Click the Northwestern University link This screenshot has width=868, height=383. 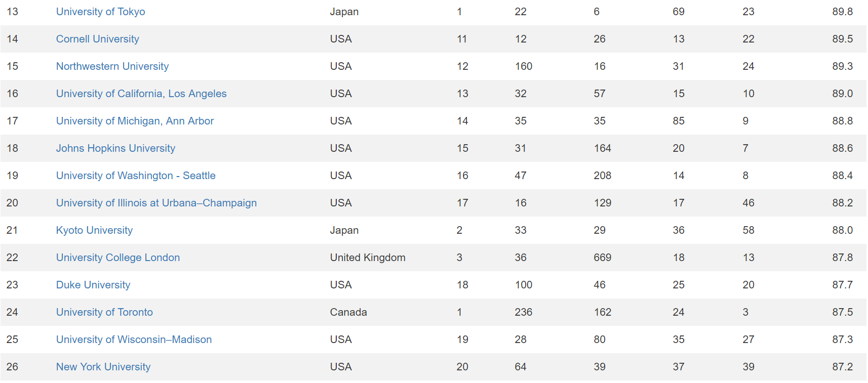click(112, 66)
